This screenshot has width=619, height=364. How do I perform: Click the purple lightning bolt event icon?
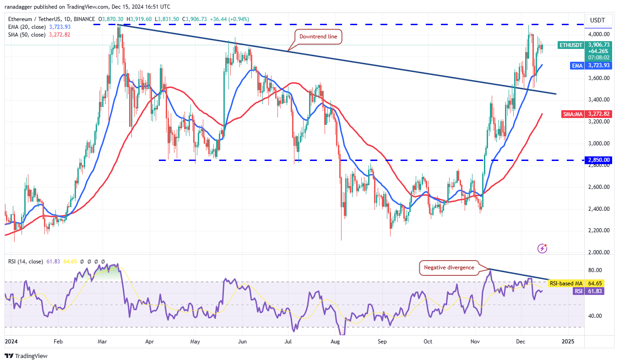[543, 248]
